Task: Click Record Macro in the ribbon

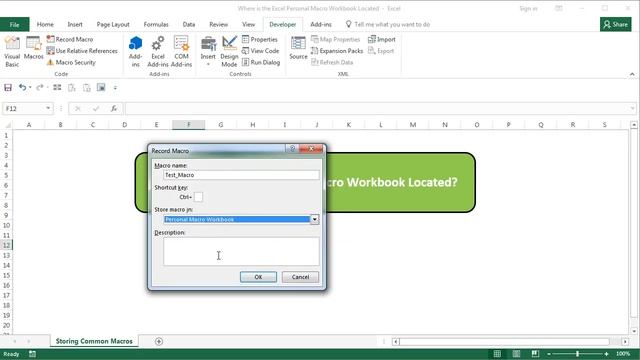Action: (70, 39)
